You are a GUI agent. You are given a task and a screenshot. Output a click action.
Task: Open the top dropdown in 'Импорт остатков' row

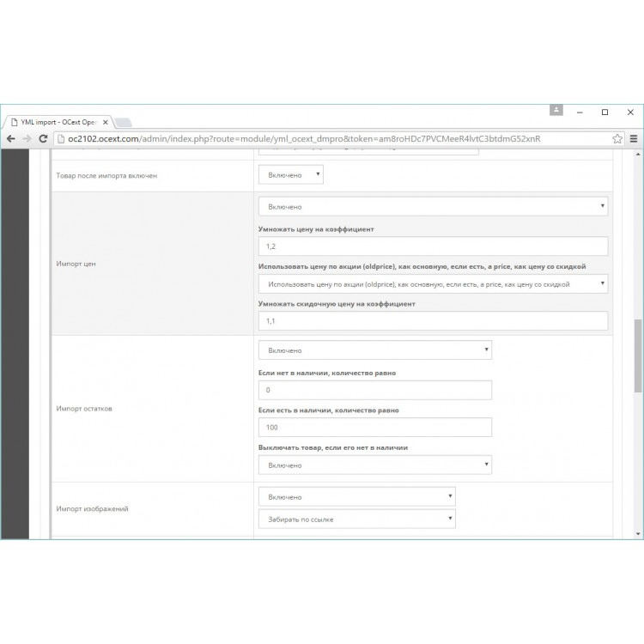tap(375, 350)
